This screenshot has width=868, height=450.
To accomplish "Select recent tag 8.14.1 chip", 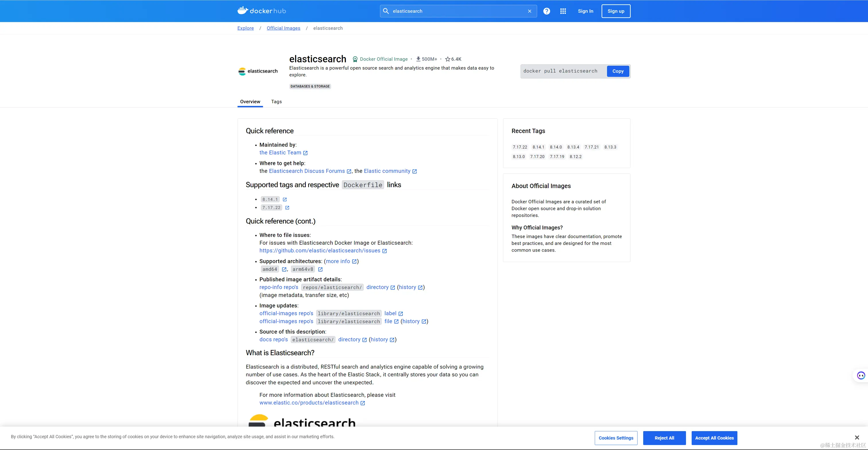I will click(x=538, y=147).
